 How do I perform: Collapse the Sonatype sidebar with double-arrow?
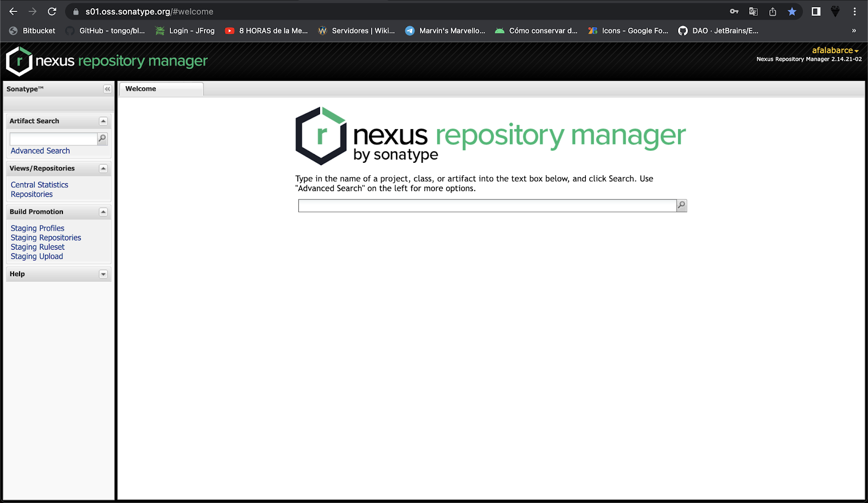pos(107,89)
